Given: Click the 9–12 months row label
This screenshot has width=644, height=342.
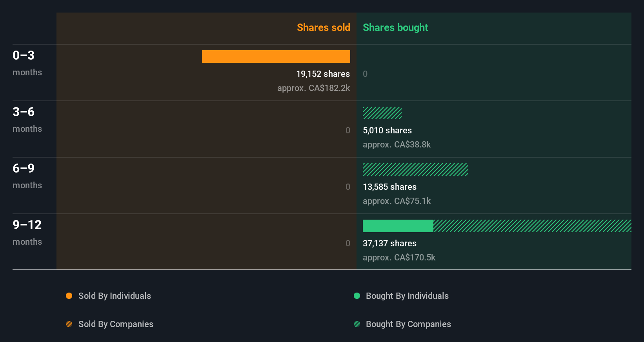Looking at the screenshot, I should 27,232.
